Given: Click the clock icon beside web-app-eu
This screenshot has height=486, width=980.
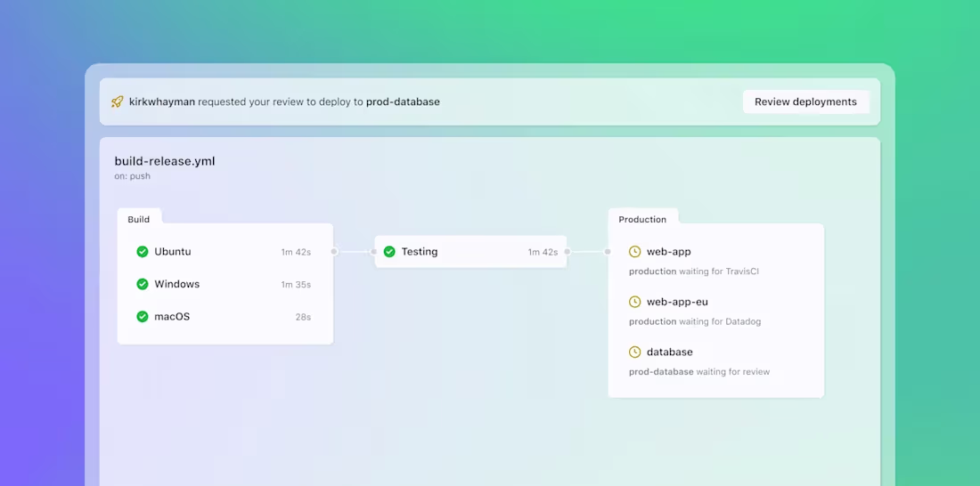Looking at the screenshot, I should pos(634,302).
